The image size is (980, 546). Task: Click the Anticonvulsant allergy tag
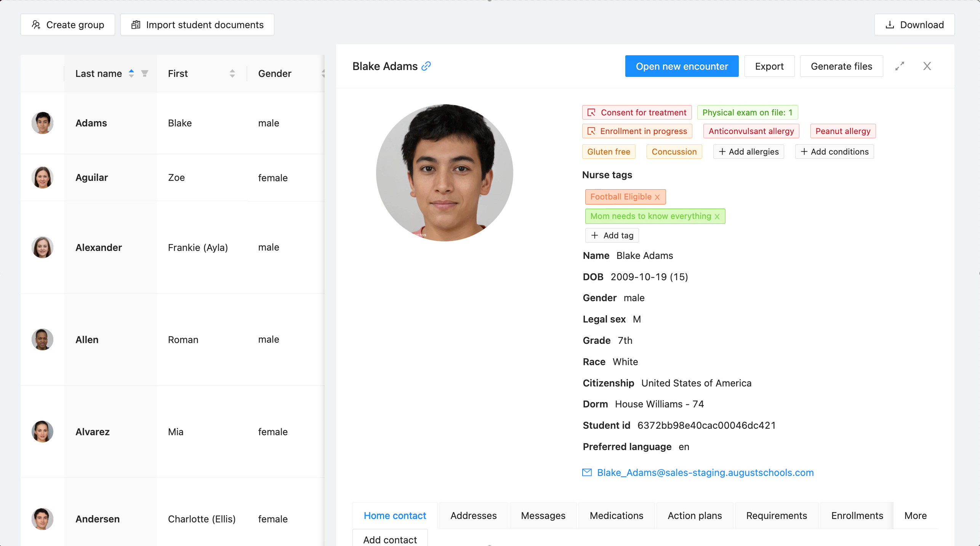click(x=751, y=131)
